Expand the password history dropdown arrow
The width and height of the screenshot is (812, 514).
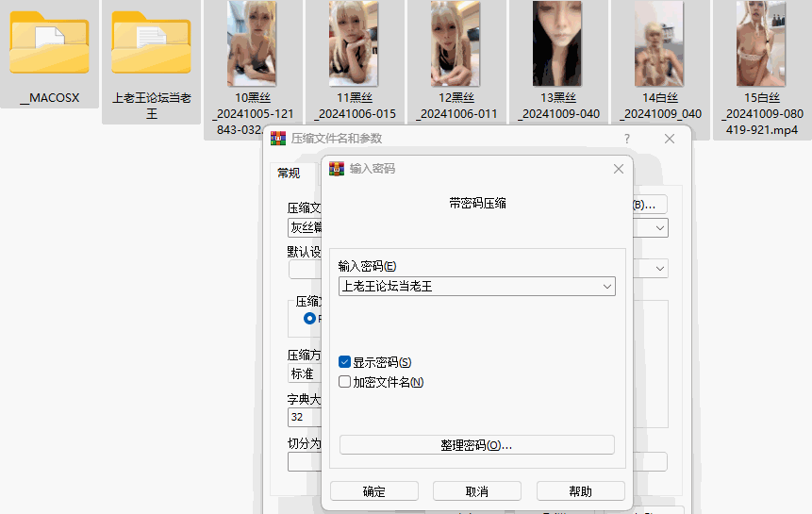click(x=607, y=287)
